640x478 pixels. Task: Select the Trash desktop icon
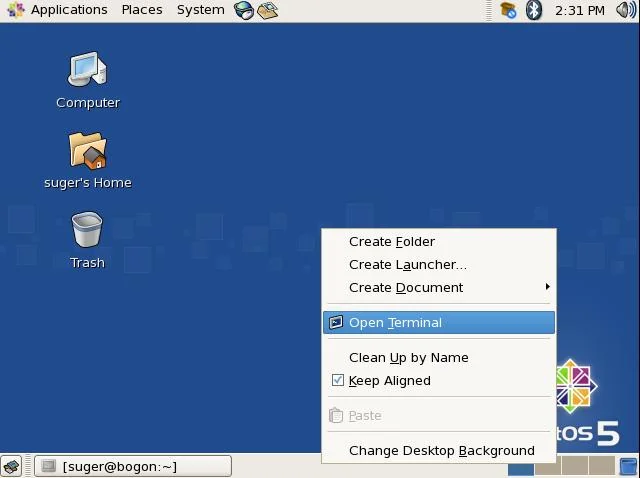point(87,229)
